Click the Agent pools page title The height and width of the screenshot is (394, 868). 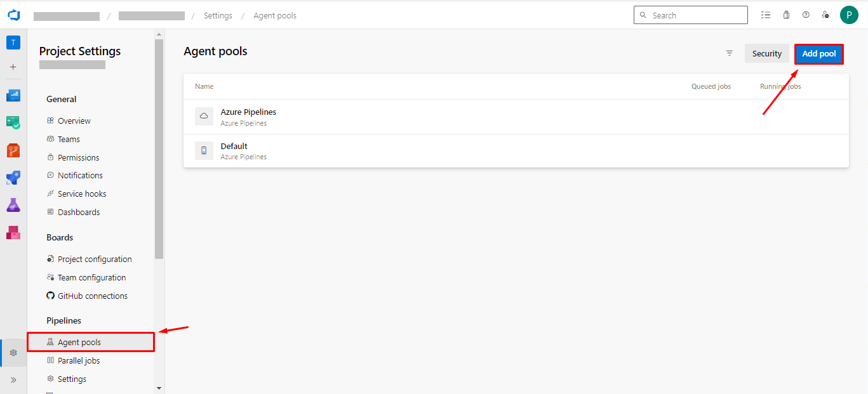coord(215,51)
